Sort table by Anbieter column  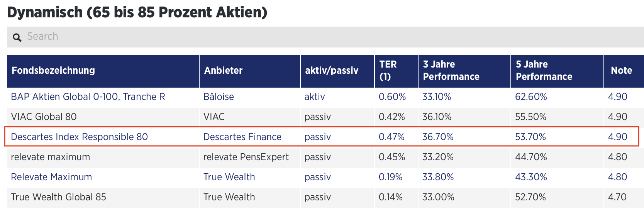click(223, 71)
